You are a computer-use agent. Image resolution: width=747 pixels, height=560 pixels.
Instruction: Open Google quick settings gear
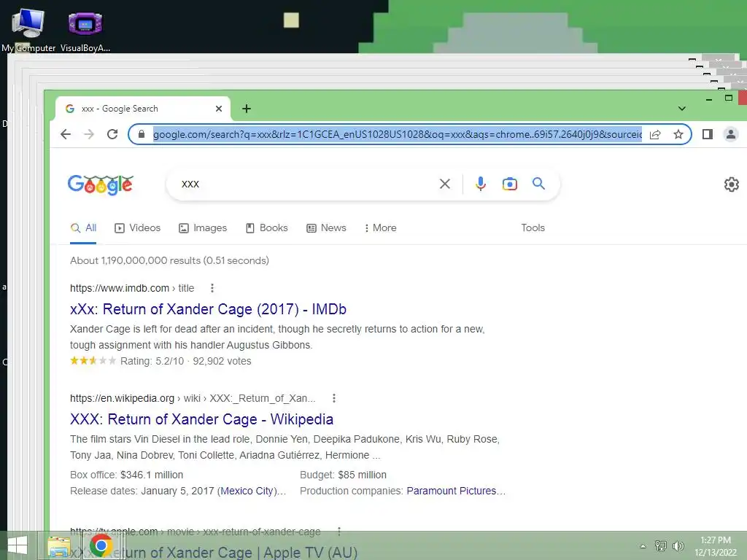click(x=731, y=184)
